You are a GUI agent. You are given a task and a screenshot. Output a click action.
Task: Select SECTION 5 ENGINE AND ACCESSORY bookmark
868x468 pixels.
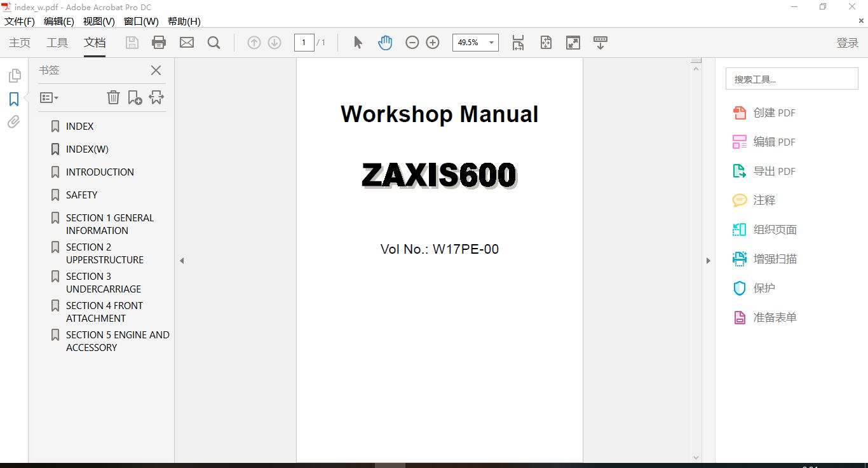(118, 341)
